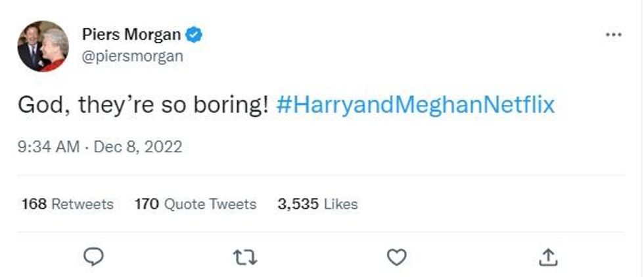Open the @piersmorgan handle link
The image size is (644, 277).
132,56
